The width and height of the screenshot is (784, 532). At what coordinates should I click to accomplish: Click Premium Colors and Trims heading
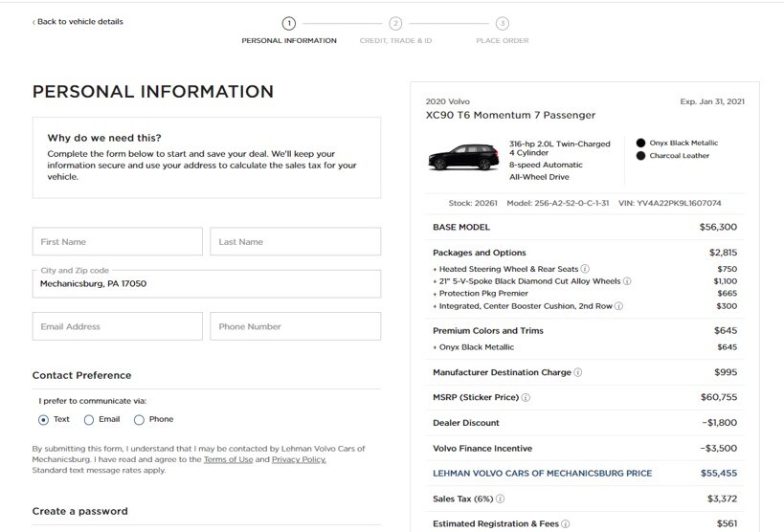click(488, 330)
